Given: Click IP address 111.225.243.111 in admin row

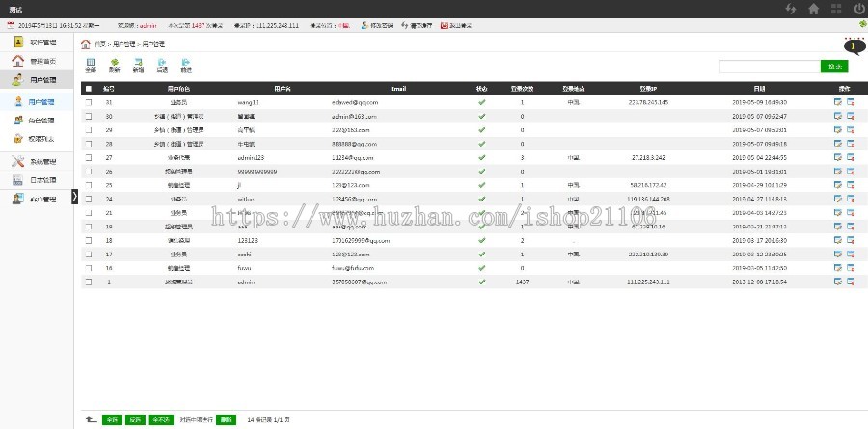Looking at the screenshot, I should click(648, 282).
